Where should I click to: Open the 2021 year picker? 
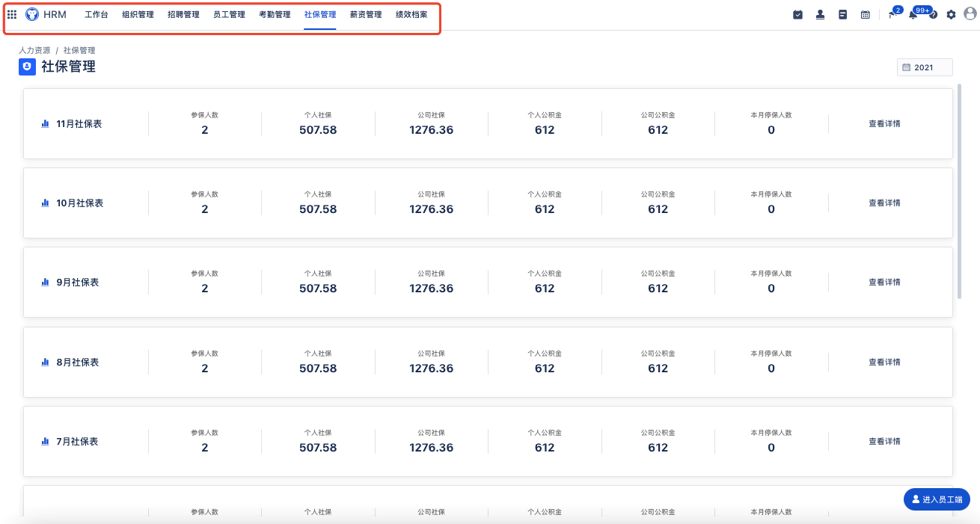click(x=925, y=67)
